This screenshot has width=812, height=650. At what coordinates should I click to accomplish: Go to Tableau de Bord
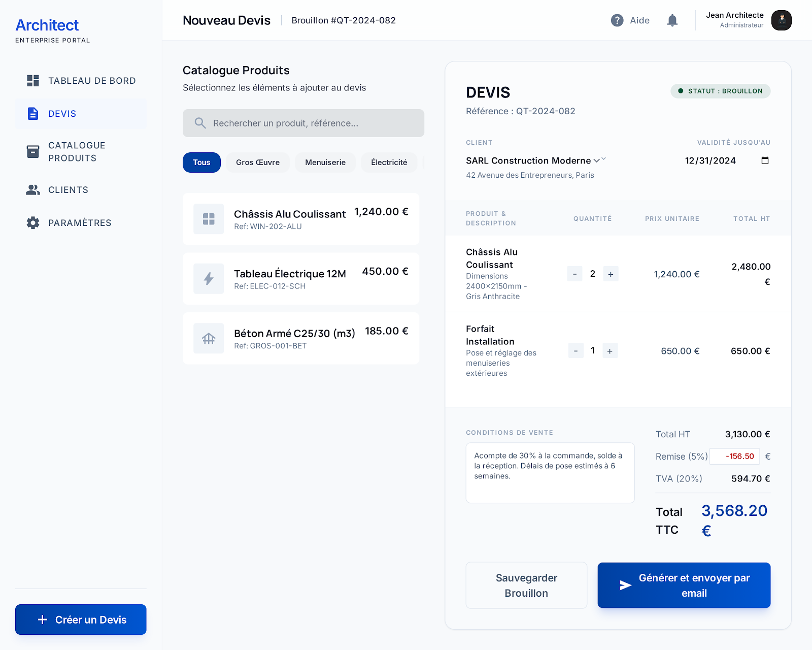(91, 81)
